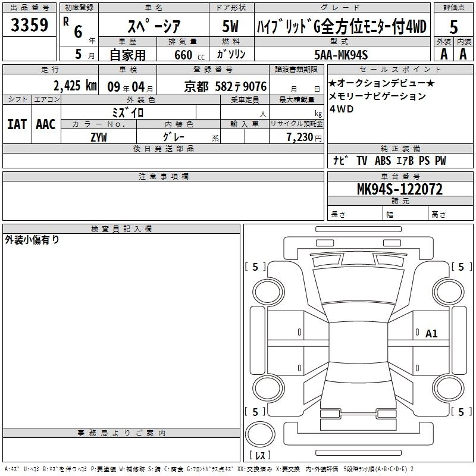This screenshot has width=476, height=476.
Task: Select the grade text ハイブリッドG全方位モニター付4WD
Action: (x=342, y=26)
